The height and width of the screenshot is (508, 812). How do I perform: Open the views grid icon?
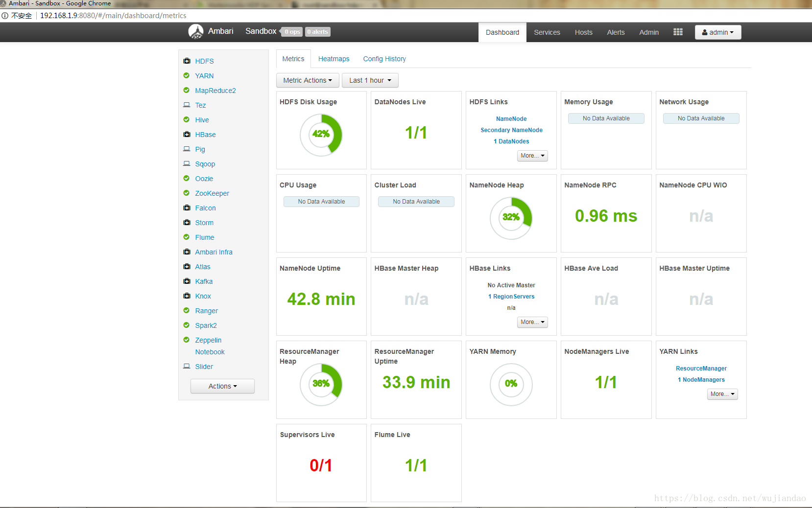(678, 32)
